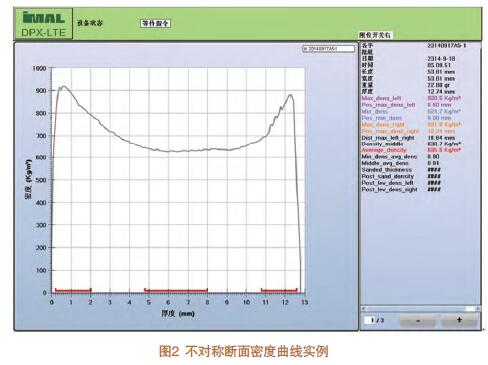Click the 厚度 (mm) axis label
Image resolution: width=488 pixels, height=365 pixels.
(178, 313)
